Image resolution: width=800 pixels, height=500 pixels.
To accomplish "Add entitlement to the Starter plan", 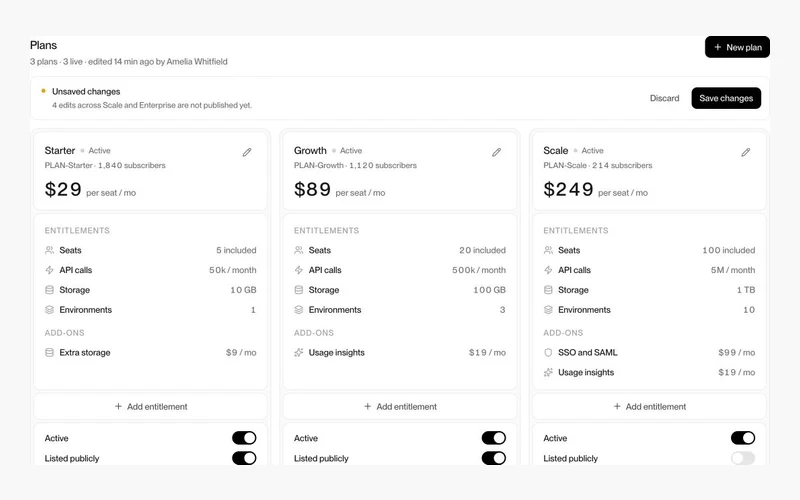I will (151, 407).
